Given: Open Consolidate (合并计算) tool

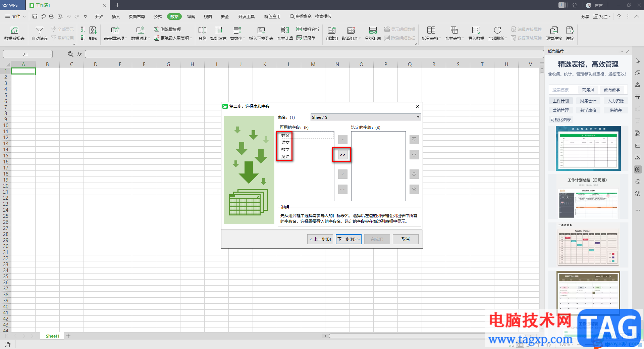Looking at the screenshot, I should [x=285, y=34].
